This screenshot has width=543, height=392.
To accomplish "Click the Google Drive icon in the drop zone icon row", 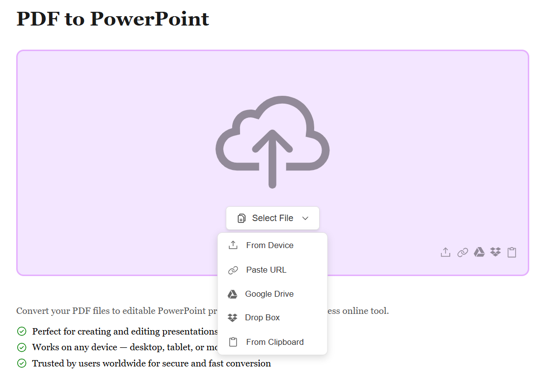I will coord(479,252).
